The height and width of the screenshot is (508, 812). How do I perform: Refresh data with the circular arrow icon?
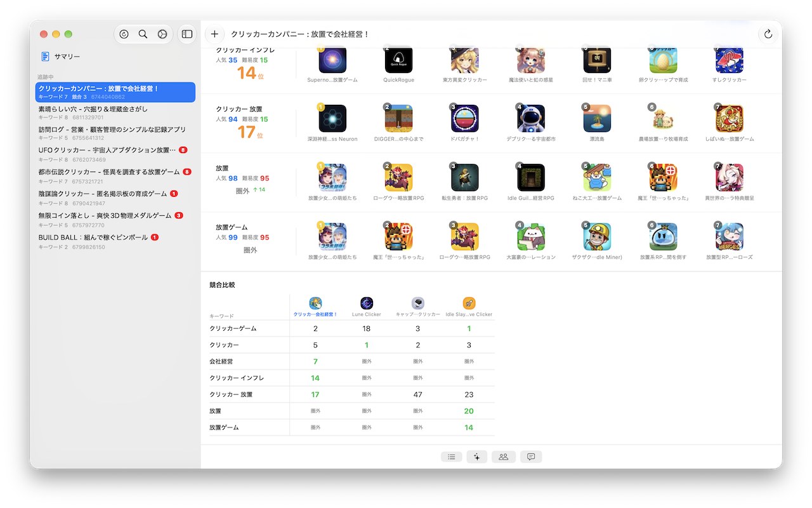click(x=768, y=34)
